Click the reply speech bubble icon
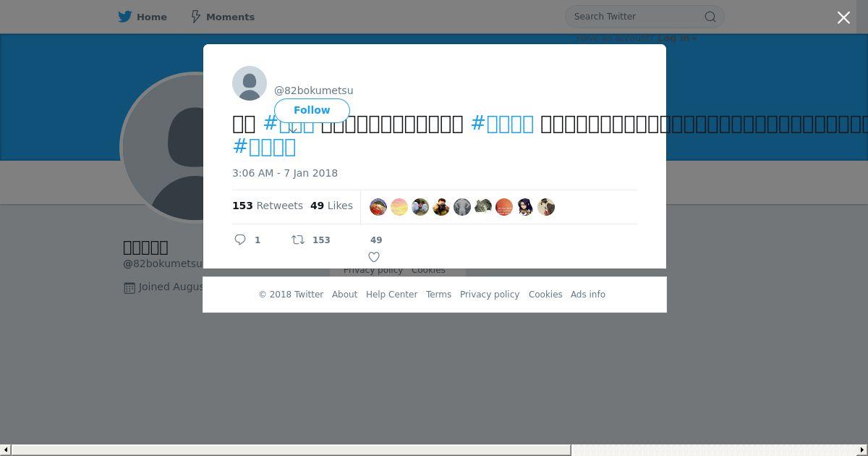868x456 pixels. click(240, 240)
